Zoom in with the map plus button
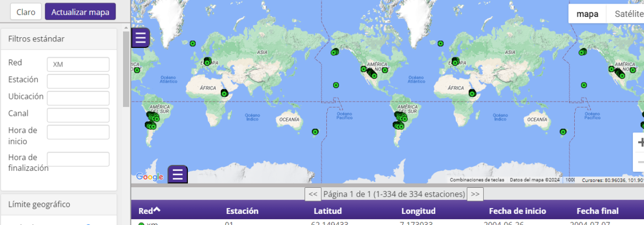644x225 pixels. (640, 142)
